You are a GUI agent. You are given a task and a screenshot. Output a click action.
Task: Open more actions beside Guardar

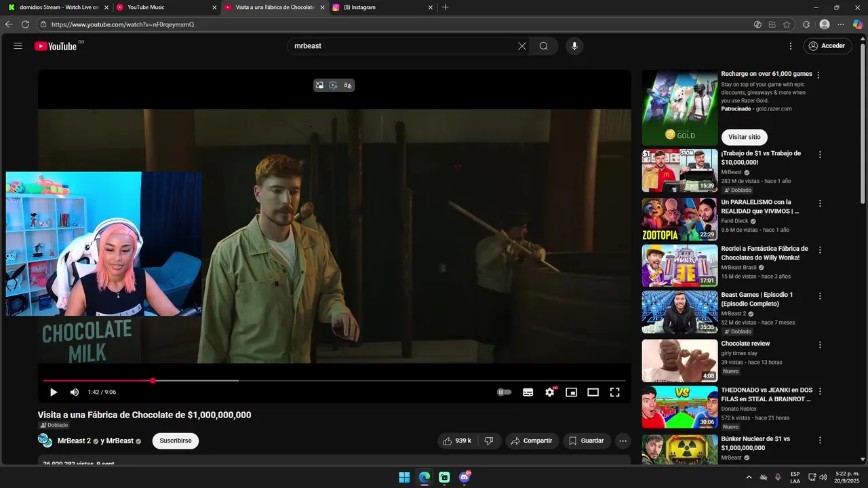click(x=623, y=441)
